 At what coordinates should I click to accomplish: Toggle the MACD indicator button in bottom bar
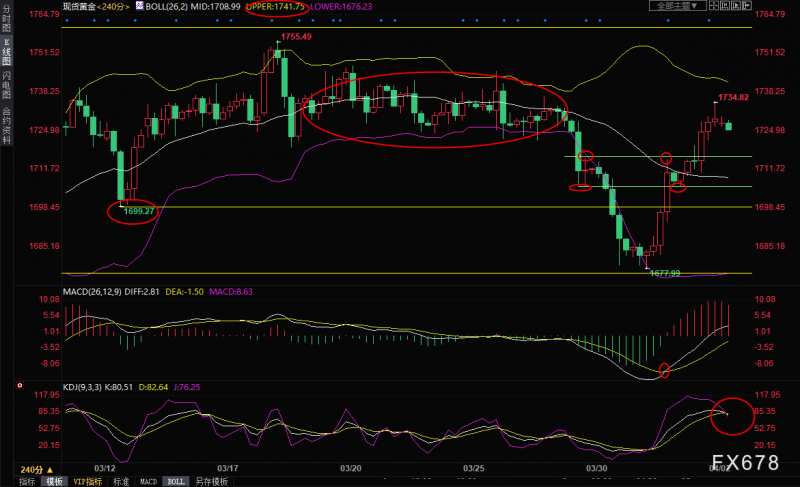click(148, 481)
